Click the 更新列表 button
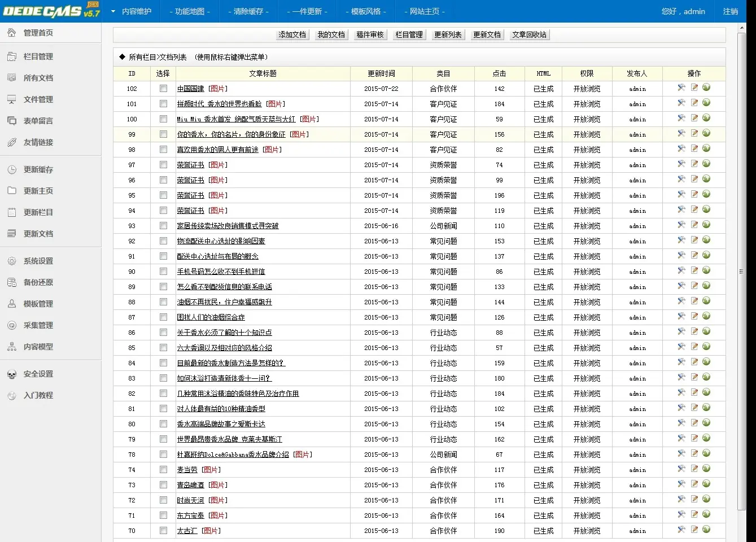 point(448,34)
